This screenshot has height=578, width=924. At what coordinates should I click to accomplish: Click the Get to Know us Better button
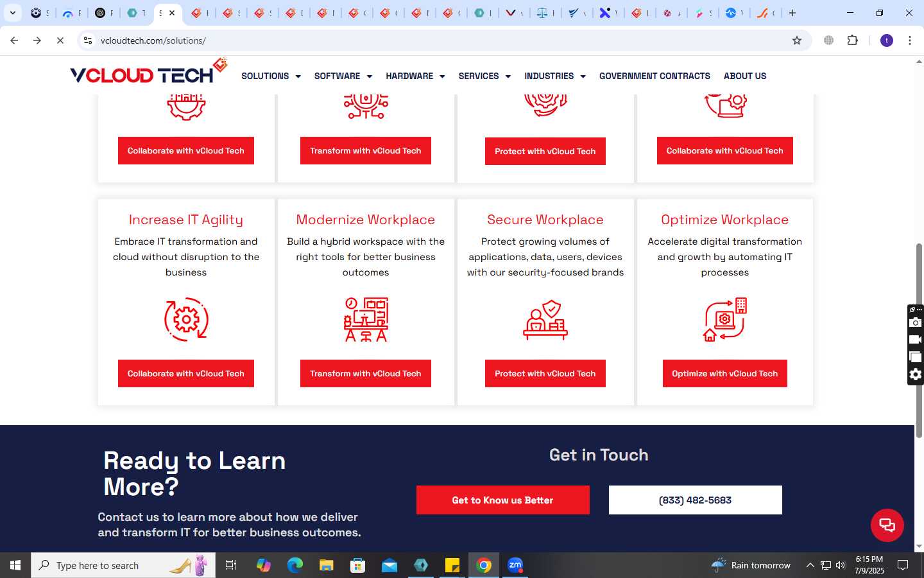point(503,500)
